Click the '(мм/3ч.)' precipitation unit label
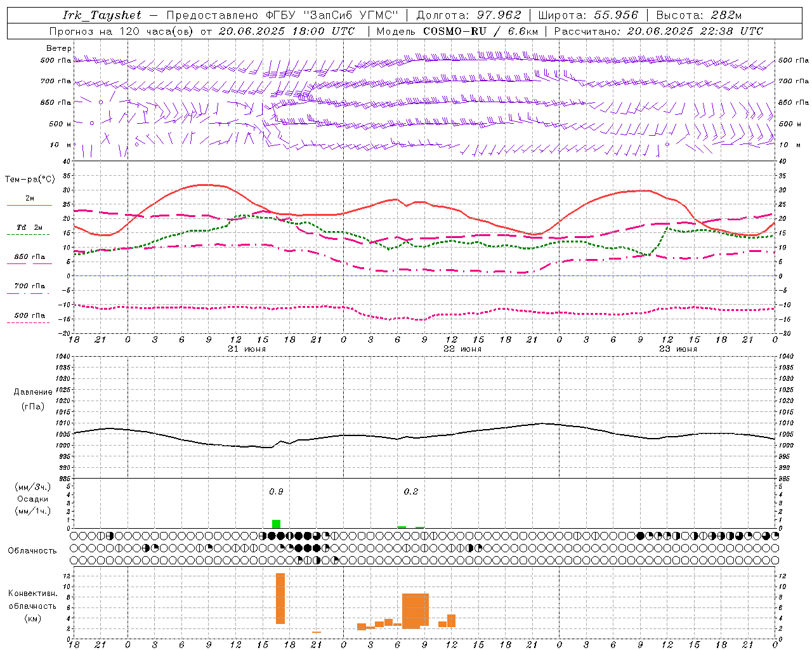The height and width of the screenshot is (650, 812). click(x=33, y=487)
